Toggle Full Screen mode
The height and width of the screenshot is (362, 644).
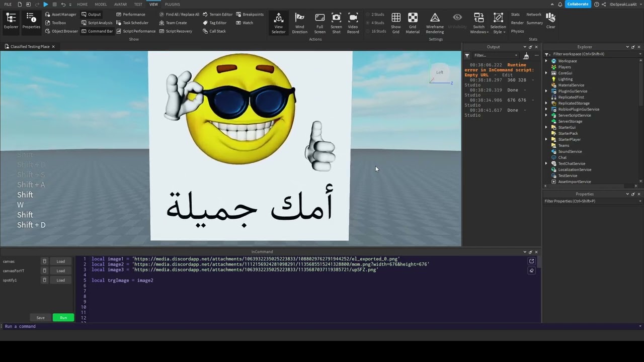319,23
